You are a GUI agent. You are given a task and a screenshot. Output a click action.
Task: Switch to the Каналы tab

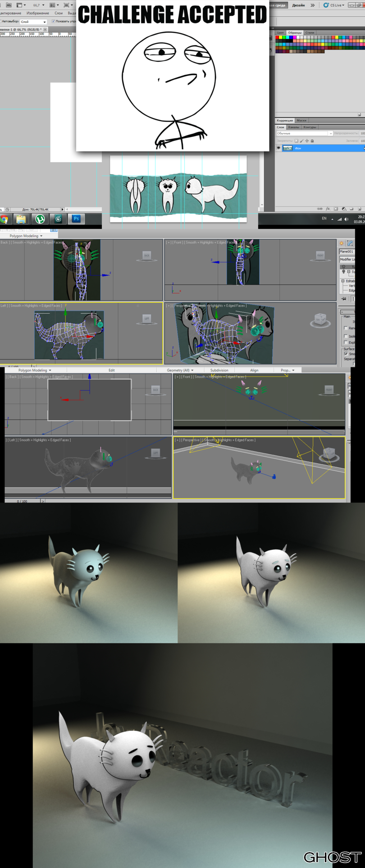293,127
